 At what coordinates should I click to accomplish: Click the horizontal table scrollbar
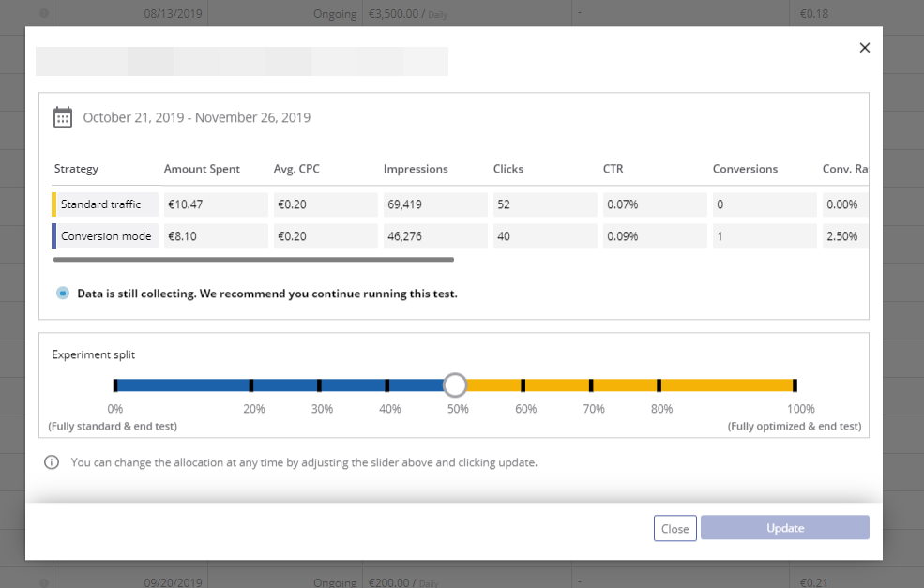[253, 260]
